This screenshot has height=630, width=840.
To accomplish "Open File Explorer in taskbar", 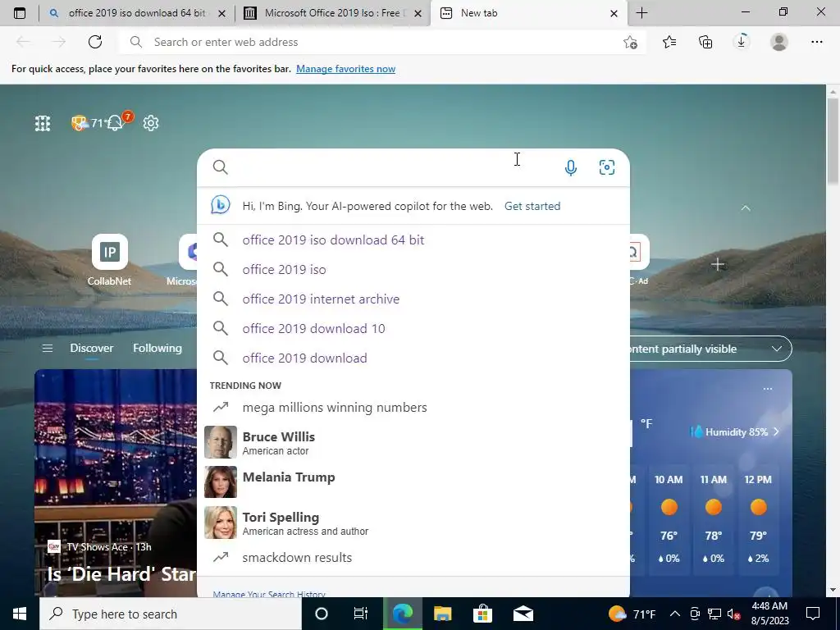I will 442,614.
